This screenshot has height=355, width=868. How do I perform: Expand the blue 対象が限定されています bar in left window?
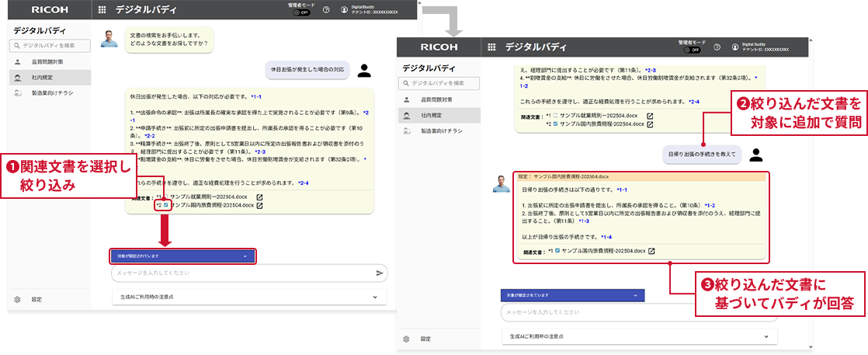pyautogui.click(x=182, y=255)
